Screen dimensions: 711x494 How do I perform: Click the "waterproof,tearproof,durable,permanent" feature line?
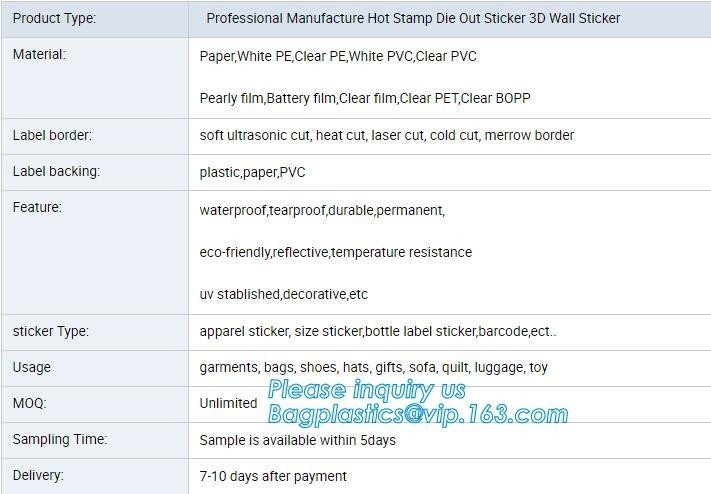322,210
